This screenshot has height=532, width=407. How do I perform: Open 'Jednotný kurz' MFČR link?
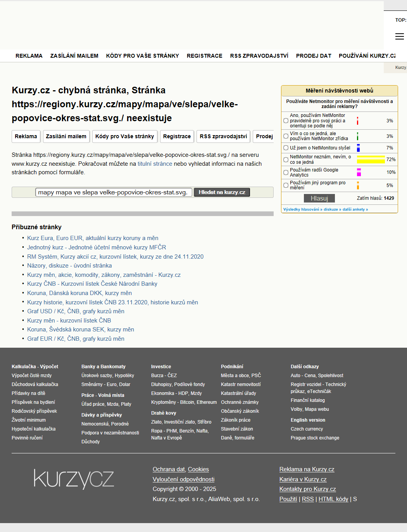click(x=97, y=247)
